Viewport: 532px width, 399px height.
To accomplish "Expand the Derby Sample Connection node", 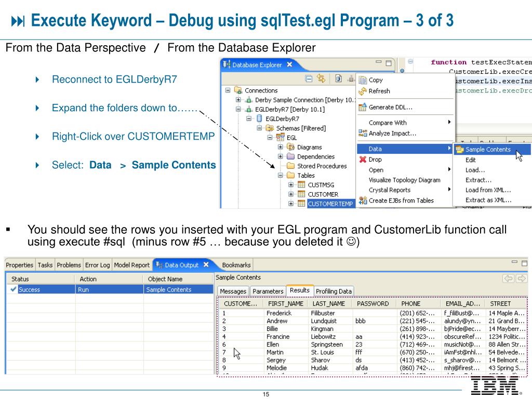I will tap(238, 100).
